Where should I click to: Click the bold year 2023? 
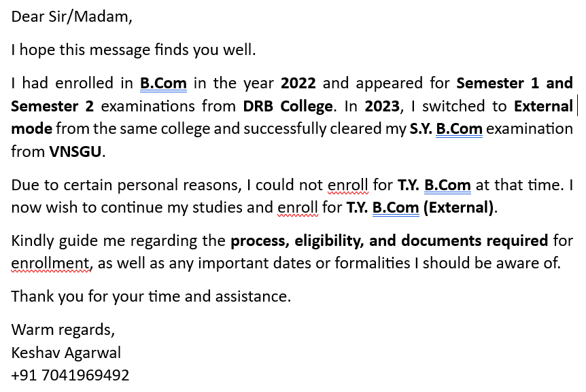[x=382, y=106]
